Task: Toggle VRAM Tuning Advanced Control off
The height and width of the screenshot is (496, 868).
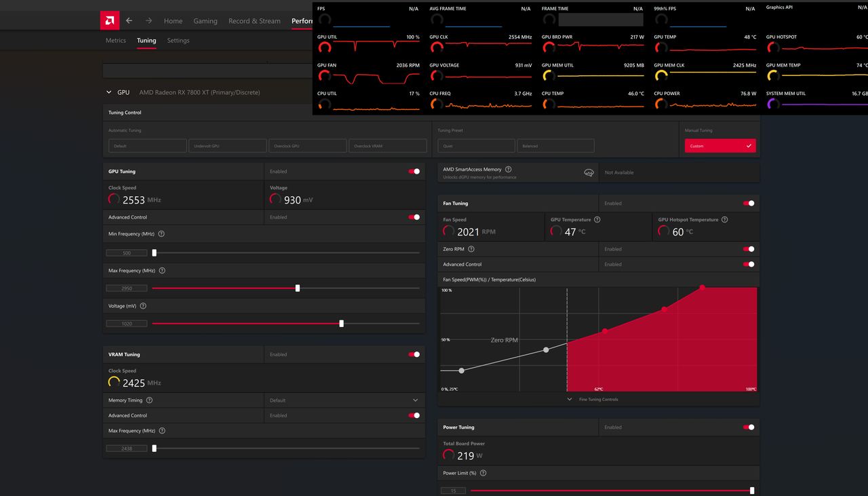Action: (414, 415)
